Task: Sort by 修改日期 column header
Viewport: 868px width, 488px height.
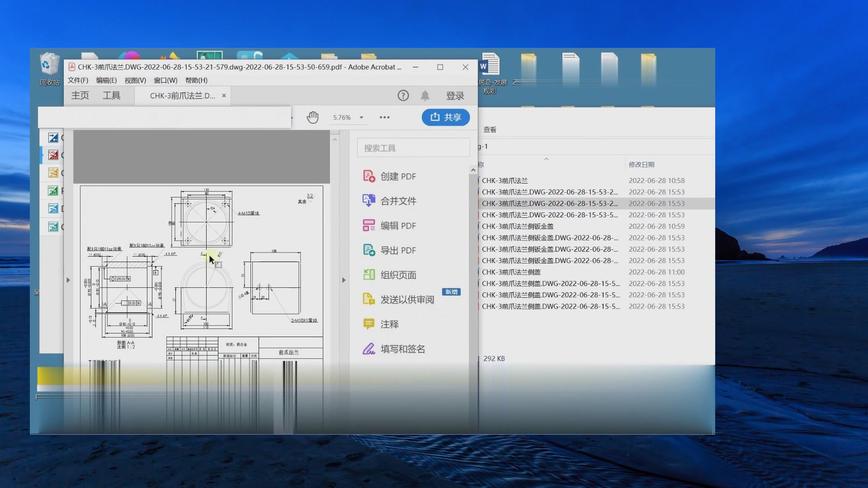Action: pos(641,165)
